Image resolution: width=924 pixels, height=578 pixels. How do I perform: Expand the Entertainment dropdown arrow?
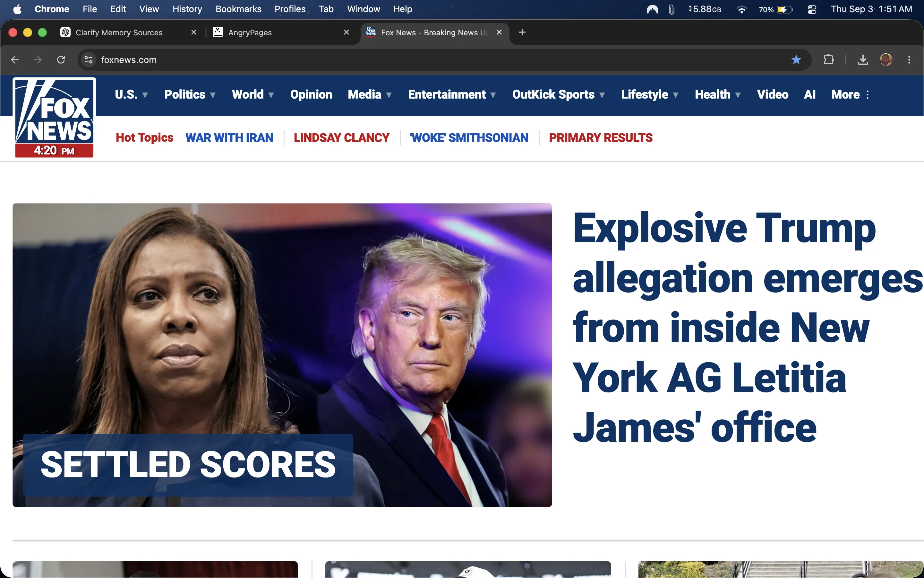pyautogui.click(x=493, y=95)
